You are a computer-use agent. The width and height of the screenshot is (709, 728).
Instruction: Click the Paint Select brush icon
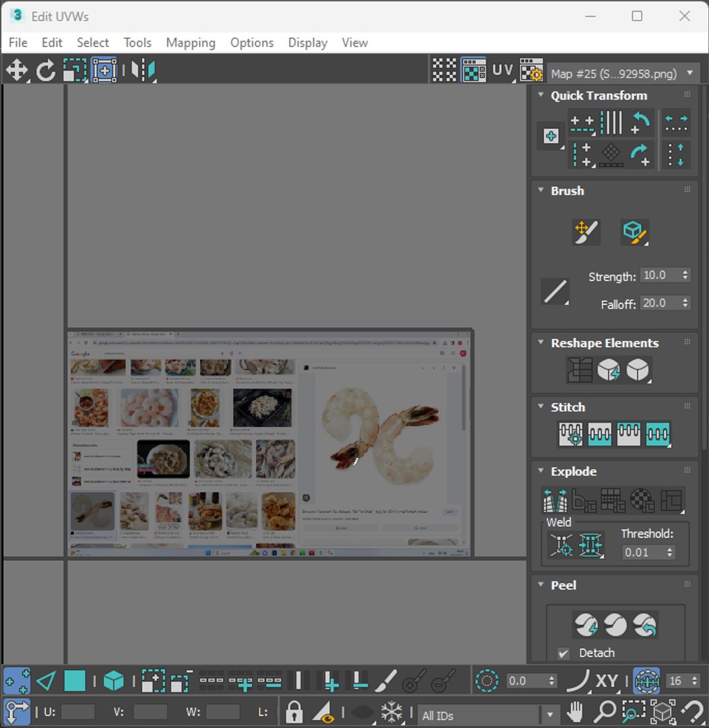385,681
